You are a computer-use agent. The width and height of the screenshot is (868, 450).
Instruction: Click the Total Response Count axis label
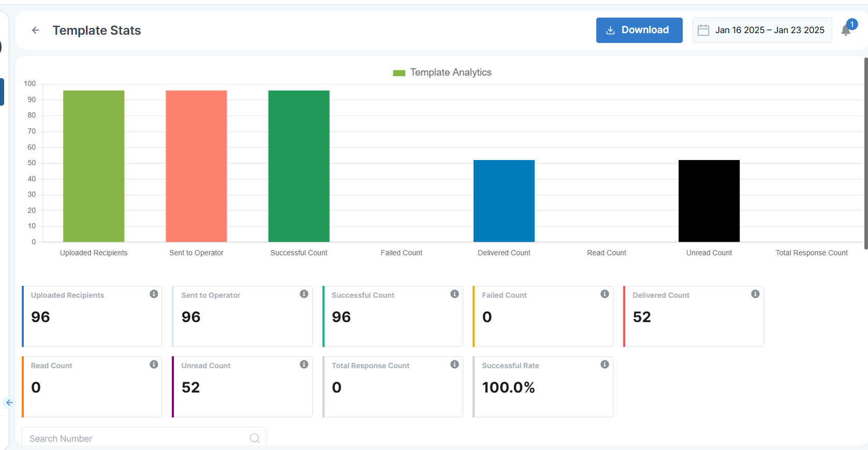click(x=812, y=253)
